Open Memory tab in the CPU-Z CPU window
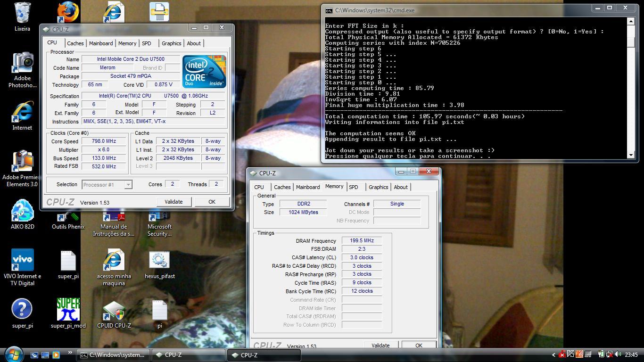The image size is (644, 362). [x=127, y=43]
